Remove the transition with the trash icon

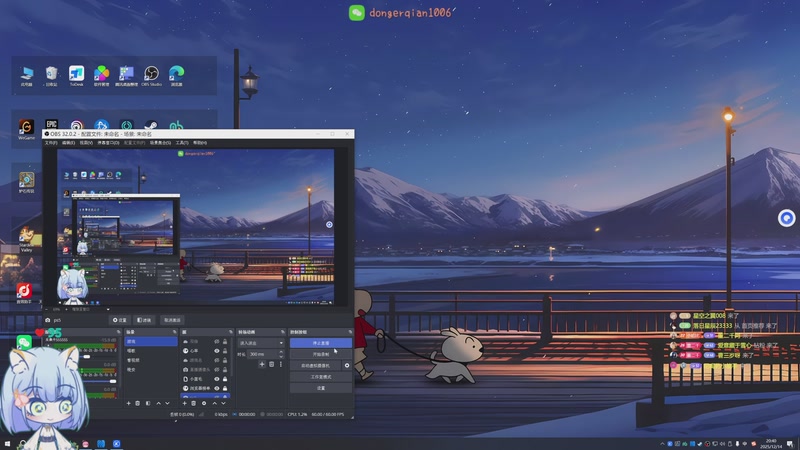[271, 364]
